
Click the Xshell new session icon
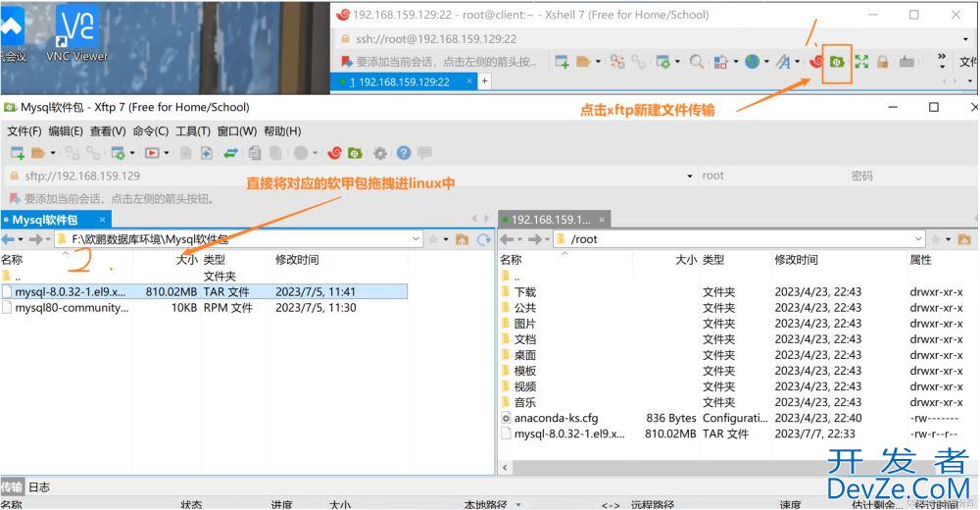click(562, 62)
